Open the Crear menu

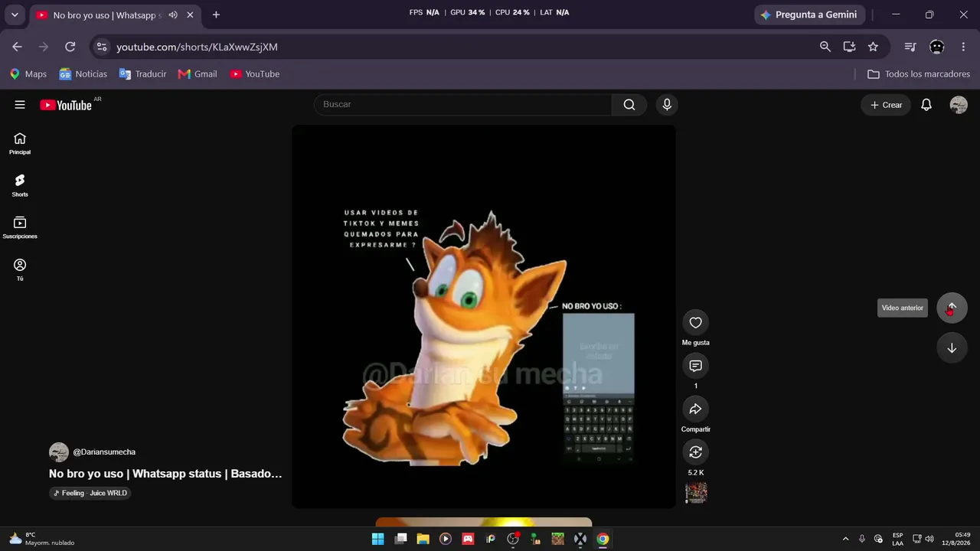[x=886, y=105]
